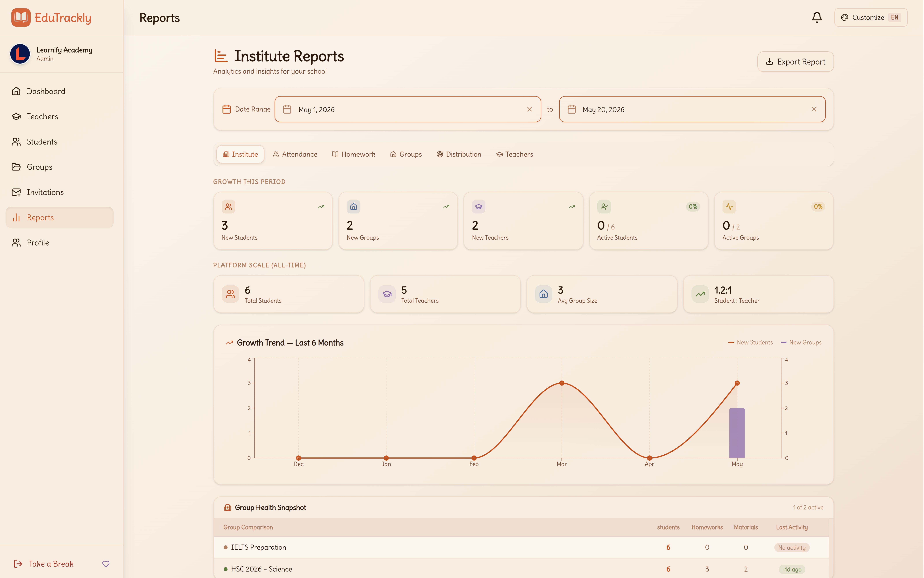Click the May data point on chart
This screenshot has height=578, width=924.
pos(737,383)
